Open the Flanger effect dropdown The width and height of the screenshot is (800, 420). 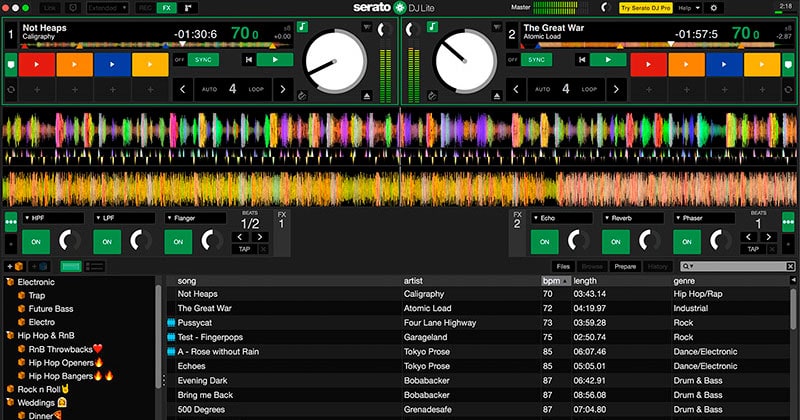click(195, 218)
